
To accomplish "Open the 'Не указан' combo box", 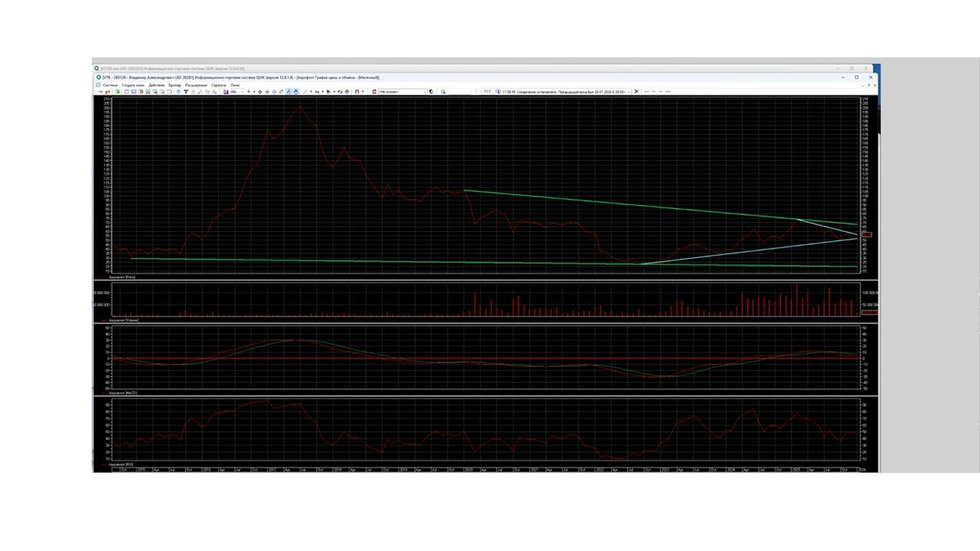I will [x=402, y=91].
